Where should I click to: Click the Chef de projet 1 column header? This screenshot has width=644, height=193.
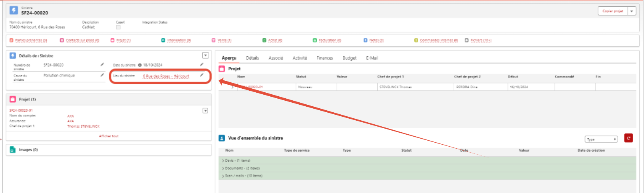(x=391, y=77)
